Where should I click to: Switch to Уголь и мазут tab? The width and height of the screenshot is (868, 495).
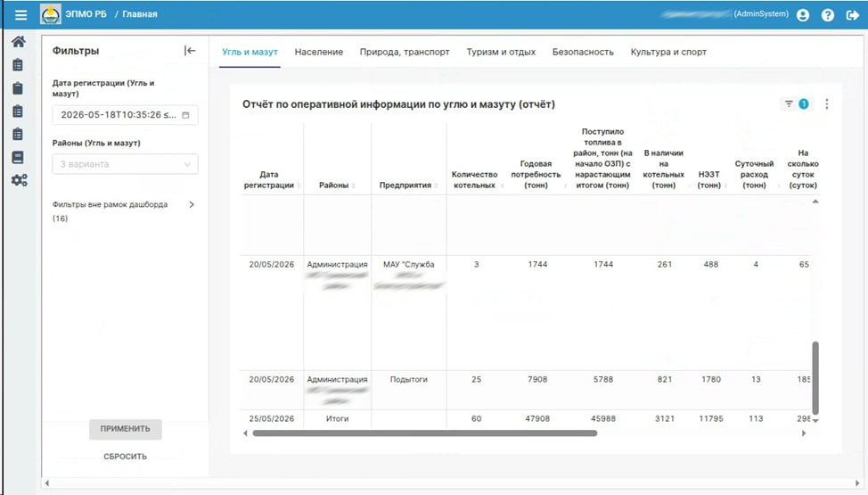tap(250, 52)
